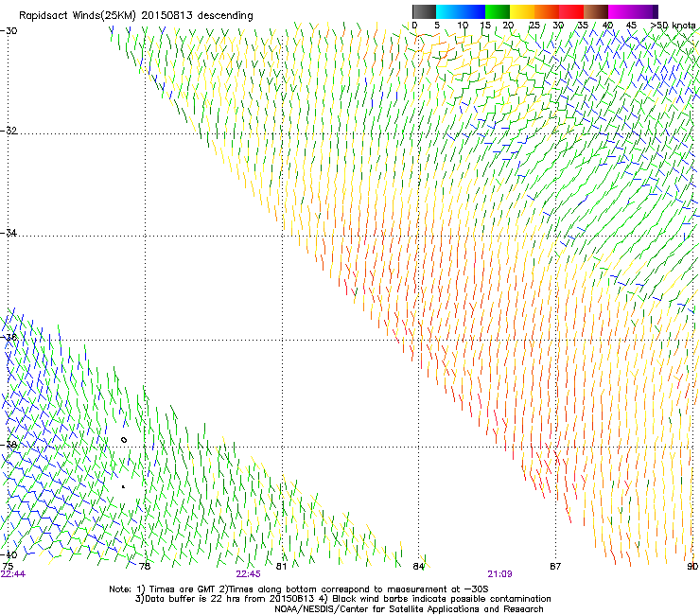Screen dimensions: 700x615
Task: Click the legend scale label '25'
Action: 534,26
